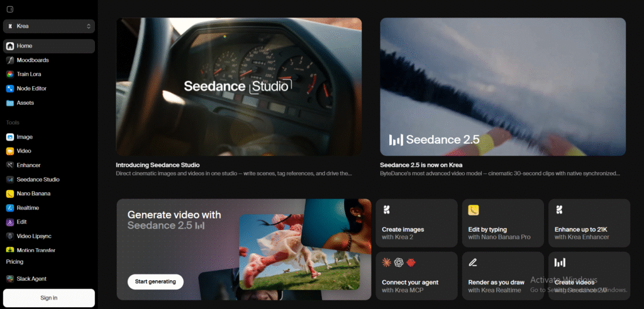Open the Moodboards icon

10,60
